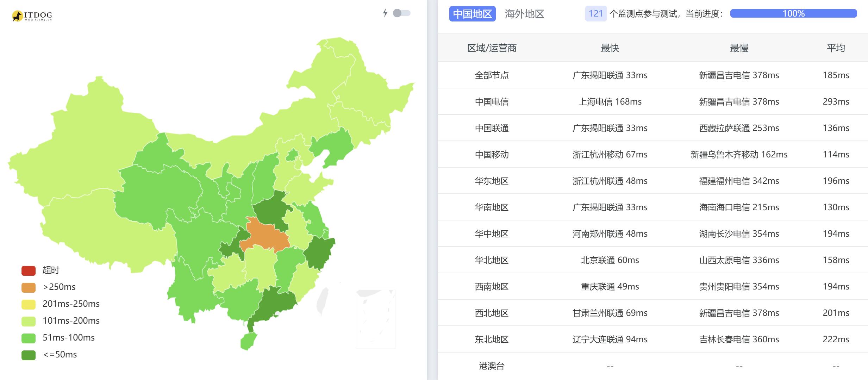
Task: Click 西藏拉萨联通 253ms slowest cell
Action: click(739, 128)
